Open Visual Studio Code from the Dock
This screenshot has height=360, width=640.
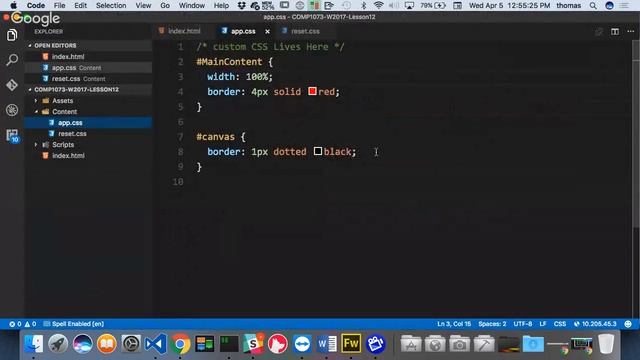156,344
